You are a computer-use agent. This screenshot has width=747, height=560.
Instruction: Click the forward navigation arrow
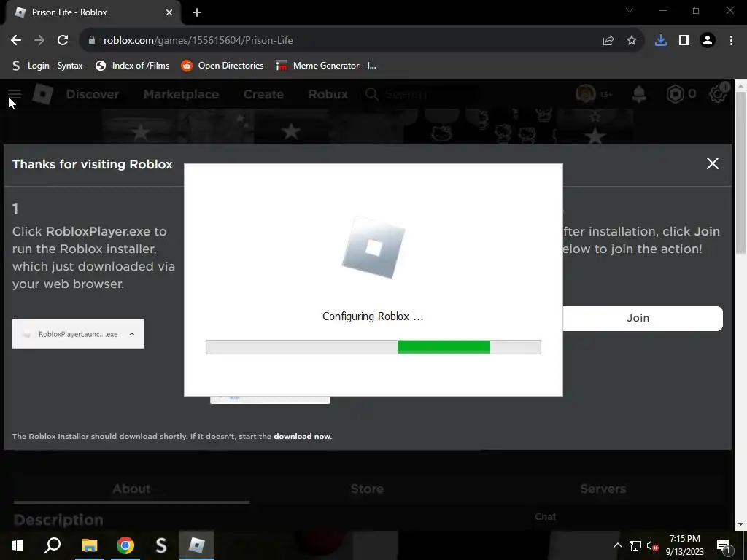coord(39,41)
